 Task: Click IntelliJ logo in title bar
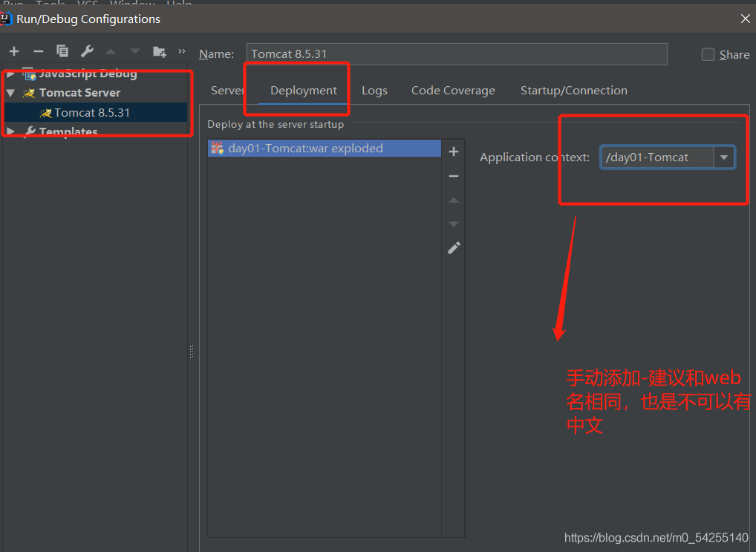5,19
